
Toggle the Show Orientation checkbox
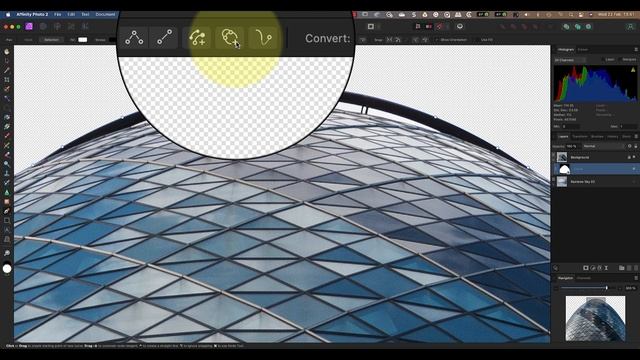pyautogui.click(x=437, y=40)
